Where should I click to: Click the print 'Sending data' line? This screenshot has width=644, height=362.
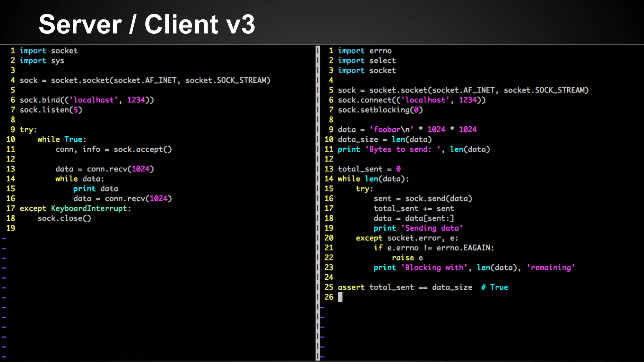pyautogui.click(x=418, y=228)
